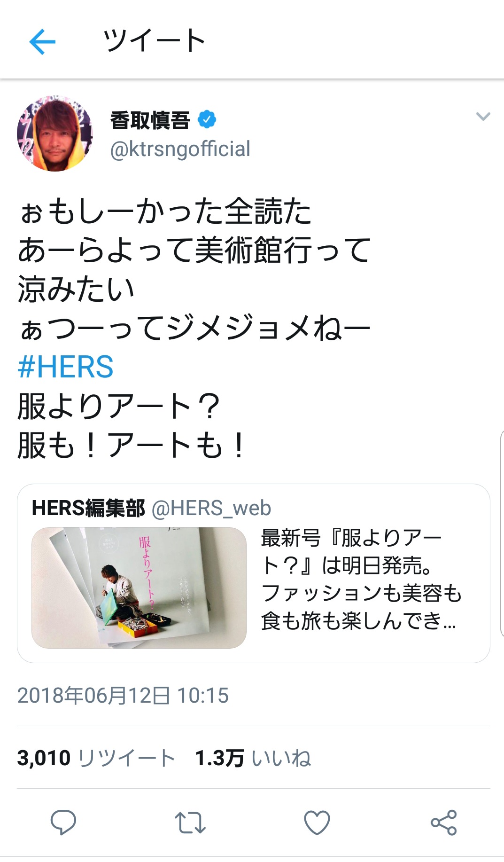Go back using the blue arrow
The width and height of the screenshot is (504, 862).
pyautogui.click(x=42, y=41)
